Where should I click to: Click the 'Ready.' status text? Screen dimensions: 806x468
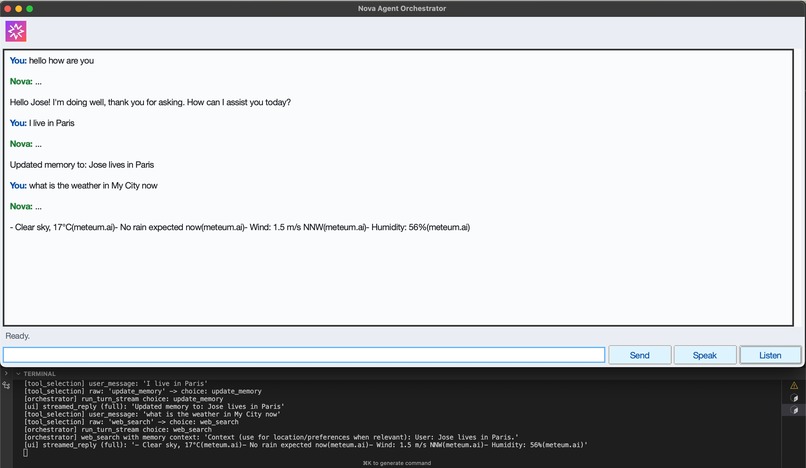(17, 336)
